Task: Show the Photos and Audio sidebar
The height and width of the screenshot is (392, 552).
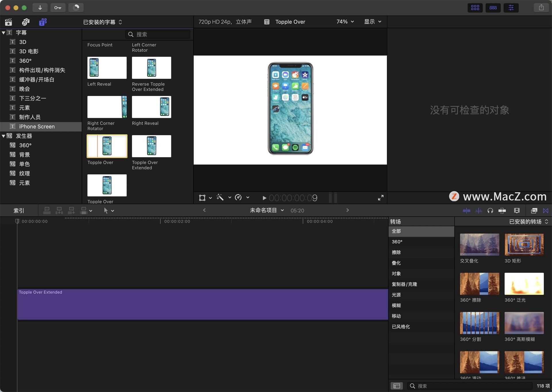Action: tap(26, 22)
